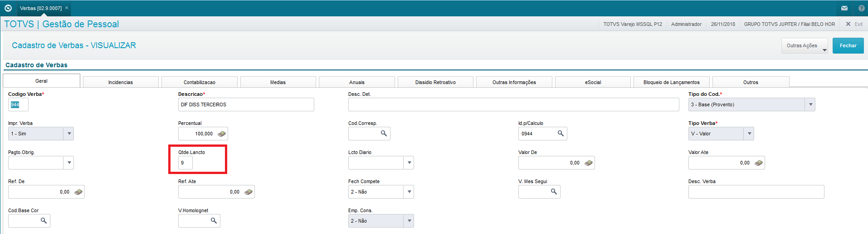This screenshot has height=234, width=868.
Task: Open the Pagto.Obrig. dropdown arrow
Action: point(69,163)
